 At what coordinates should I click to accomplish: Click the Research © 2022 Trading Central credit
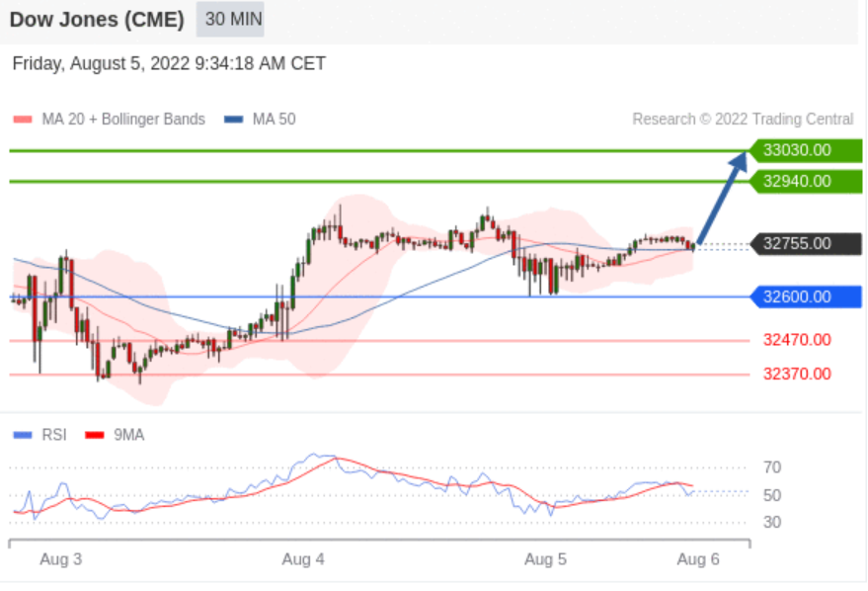[743, 119]
